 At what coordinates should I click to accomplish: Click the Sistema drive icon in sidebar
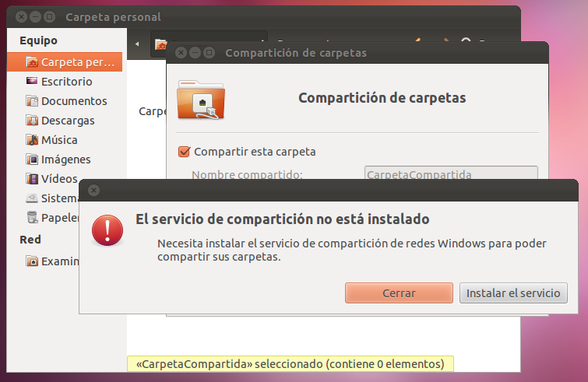32,198
